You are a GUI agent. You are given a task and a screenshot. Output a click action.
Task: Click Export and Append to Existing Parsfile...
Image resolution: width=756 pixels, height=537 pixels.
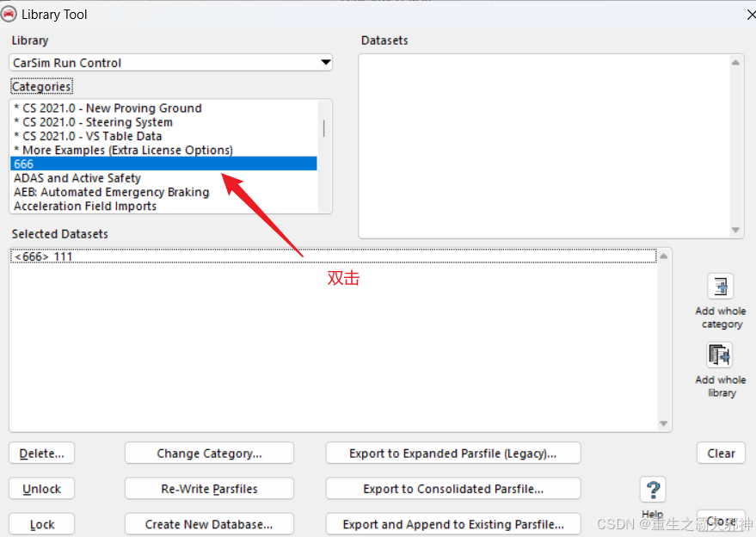tap(453, 524)
